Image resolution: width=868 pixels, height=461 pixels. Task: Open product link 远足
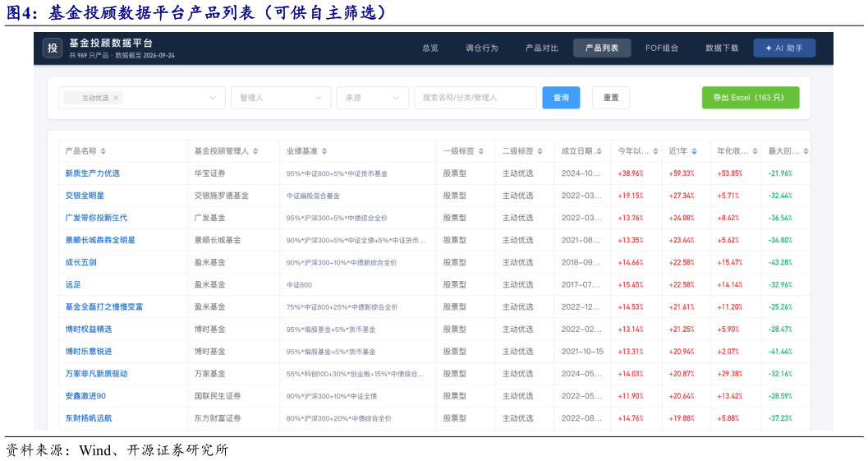[73, 284]
